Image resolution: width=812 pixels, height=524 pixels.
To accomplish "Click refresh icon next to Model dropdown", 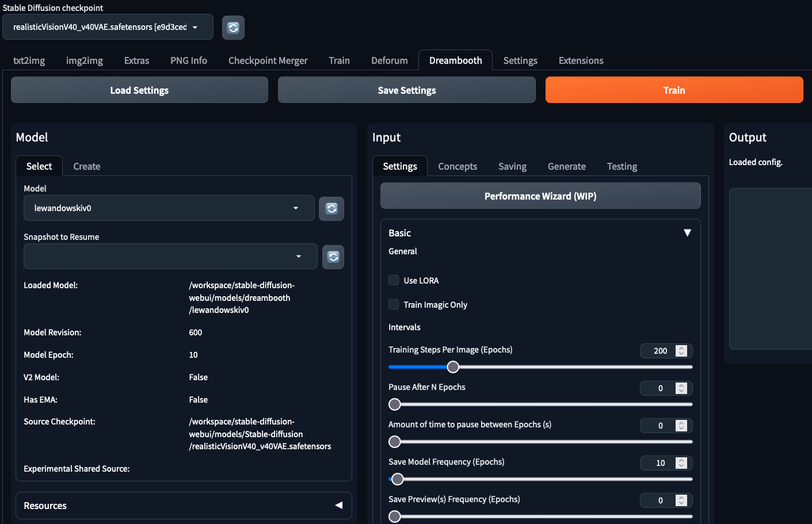I will (331, 208).
